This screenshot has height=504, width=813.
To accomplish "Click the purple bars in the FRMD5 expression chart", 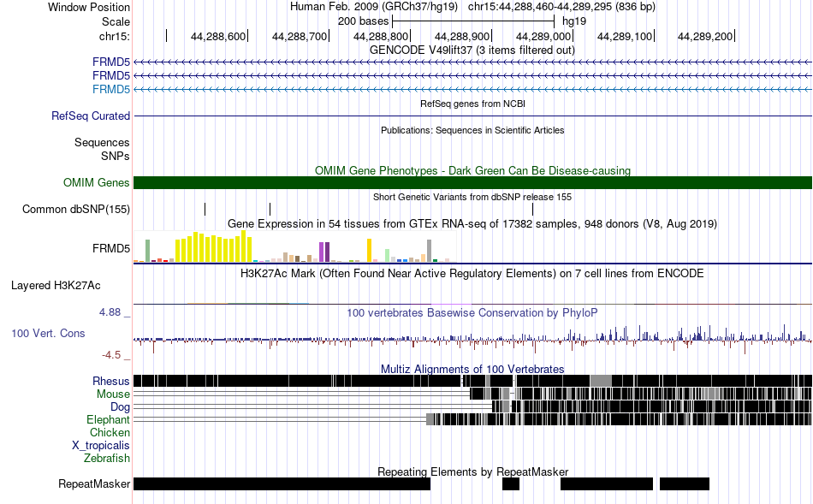I will pyautogui.click(x=324, y=252).
